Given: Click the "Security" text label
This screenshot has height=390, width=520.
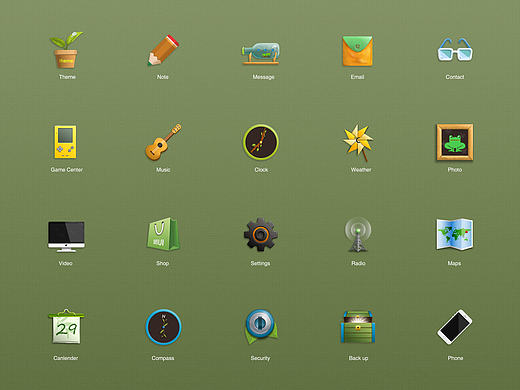Looking at the screenshot, I should tap(260, 358).
